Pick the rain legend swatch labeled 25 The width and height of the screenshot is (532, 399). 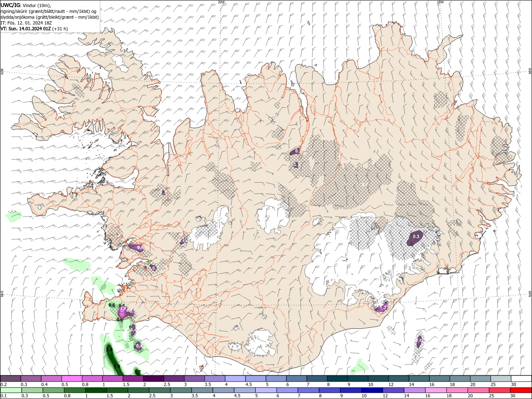click(500, 390)
